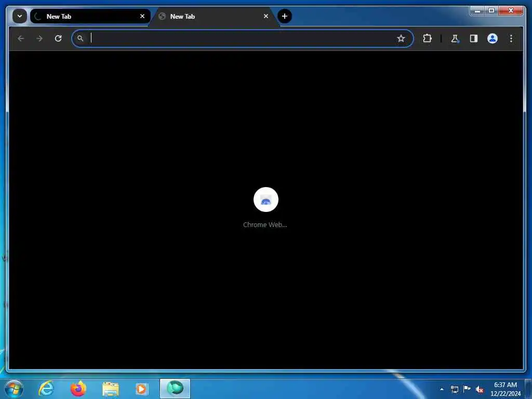The width and height of the screenshot is (532, 399).
Task: Open the Chrome three-dot menu
Action: coord(511,38)
